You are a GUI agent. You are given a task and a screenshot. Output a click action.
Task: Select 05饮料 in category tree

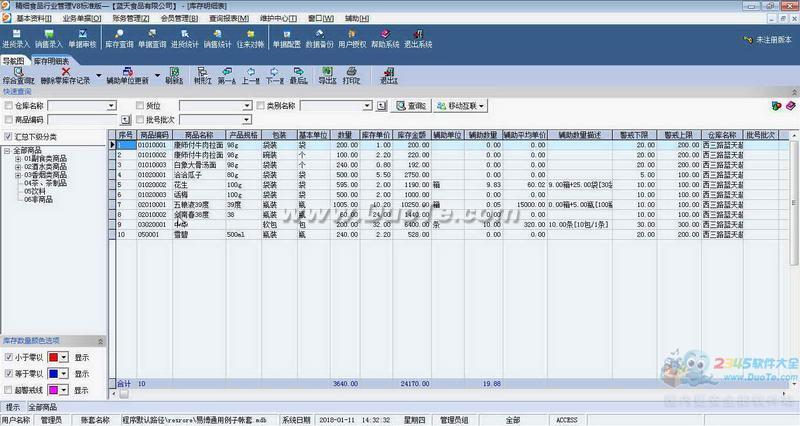(x=35, y=191)
